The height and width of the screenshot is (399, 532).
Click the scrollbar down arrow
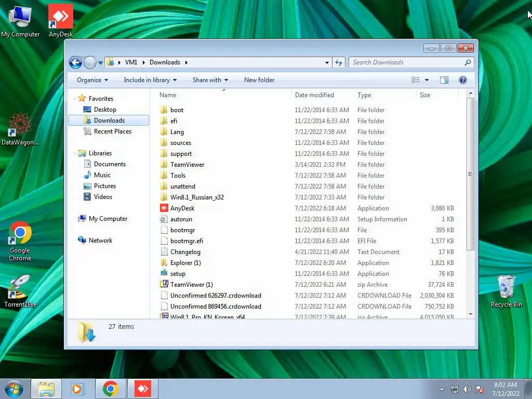point(470,314)
